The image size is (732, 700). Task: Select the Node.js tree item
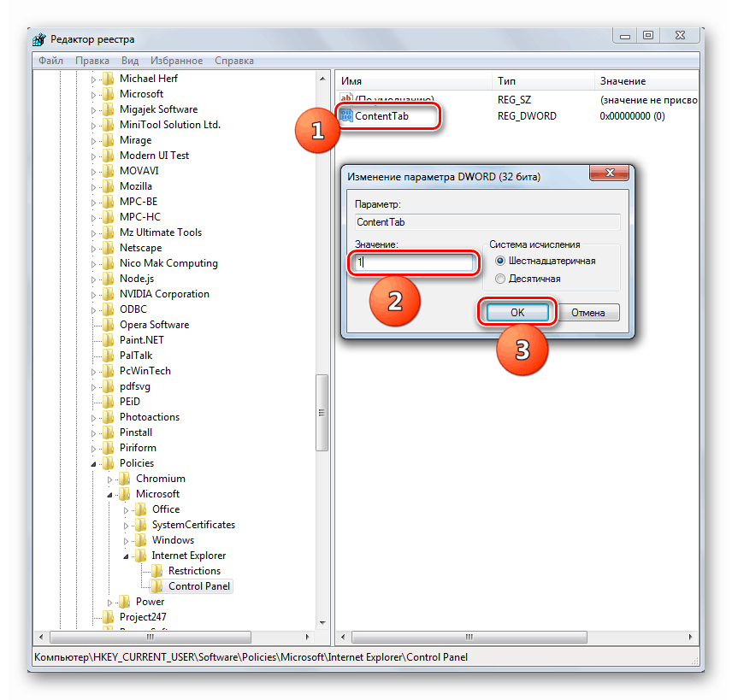point(137,279)
